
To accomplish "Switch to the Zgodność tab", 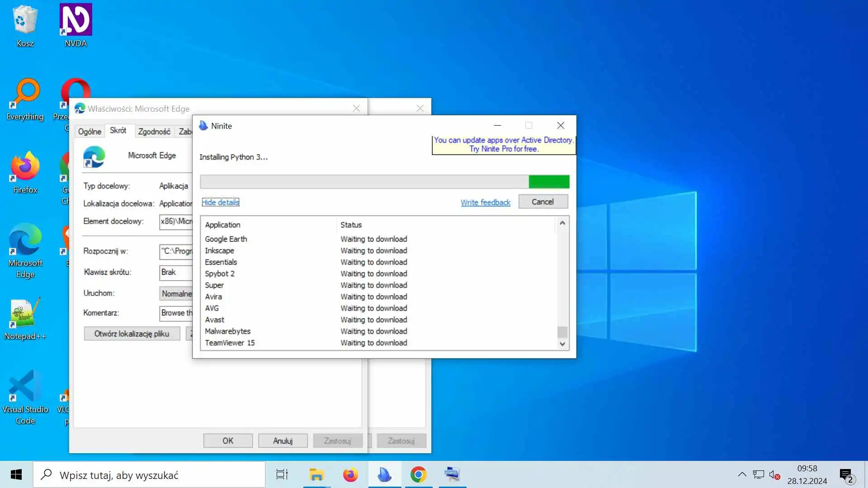I will pyautogui.click(x=154, y=131).
